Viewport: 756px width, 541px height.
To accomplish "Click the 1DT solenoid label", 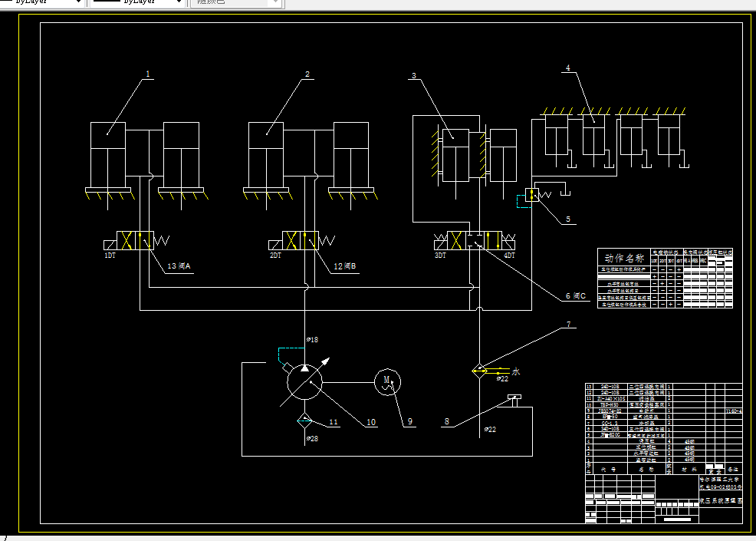I will pyautogui.click(x=110, y=256).
